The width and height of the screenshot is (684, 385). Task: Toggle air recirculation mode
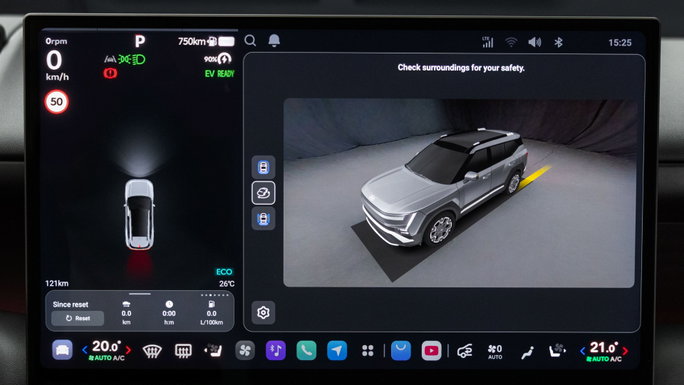[x=465, y=351]
